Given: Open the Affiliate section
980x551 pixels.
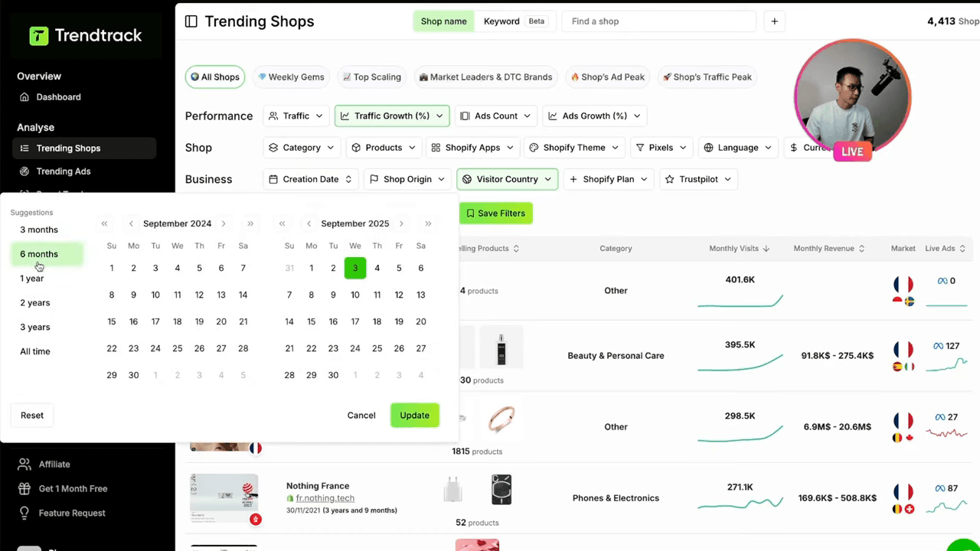Looking at the screenshot, I should coord(54,464).
